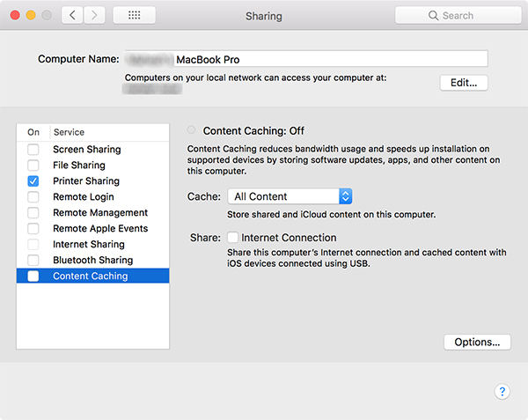Viewport: 528px width, 420px height.
Task: Select the Bluetooth Sharing service row
Action: pos(92,260)
